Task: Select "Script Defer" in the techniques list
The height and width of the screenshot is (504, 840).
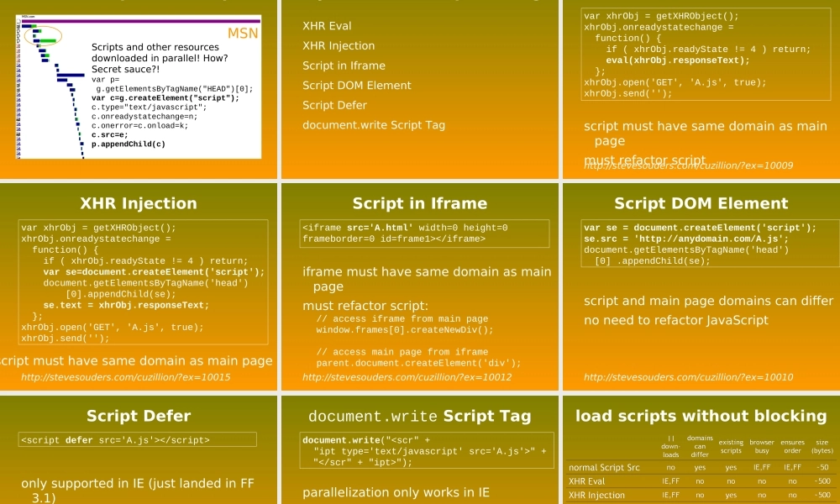Action: [x=334, y=105]
